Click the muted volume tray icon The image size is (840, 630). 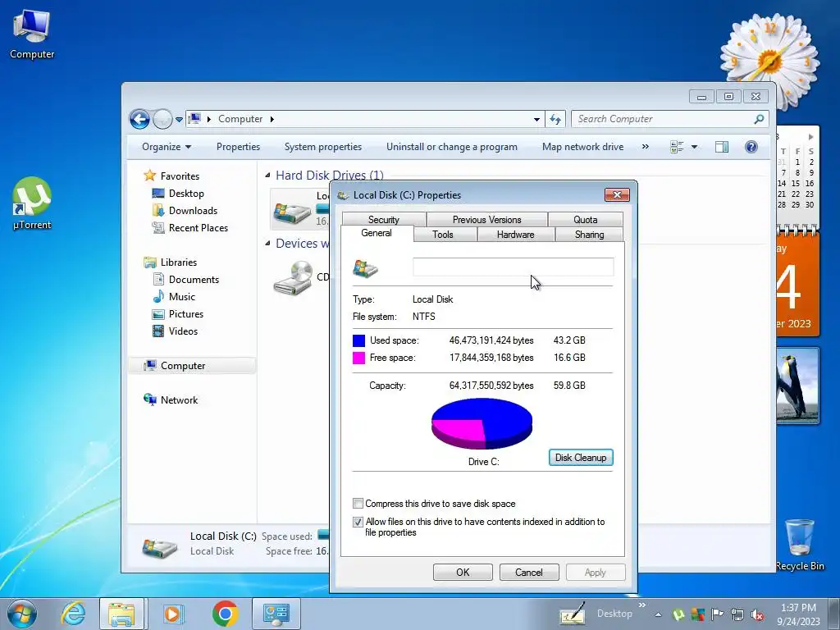pos(757,614)
